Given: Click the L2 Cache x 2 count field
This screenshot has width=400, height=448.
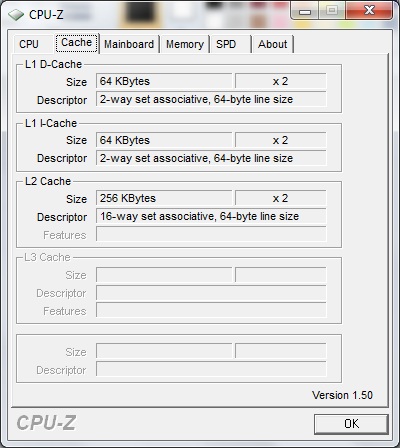Looking at the screenshot, I should click(x=280, y=198).
